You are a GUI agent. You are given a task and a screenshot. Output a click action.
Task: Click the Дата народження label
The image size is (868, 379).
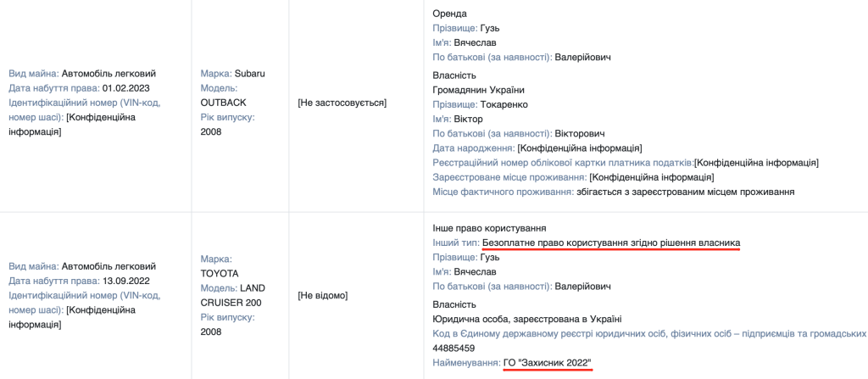click(x=474, y=148)
